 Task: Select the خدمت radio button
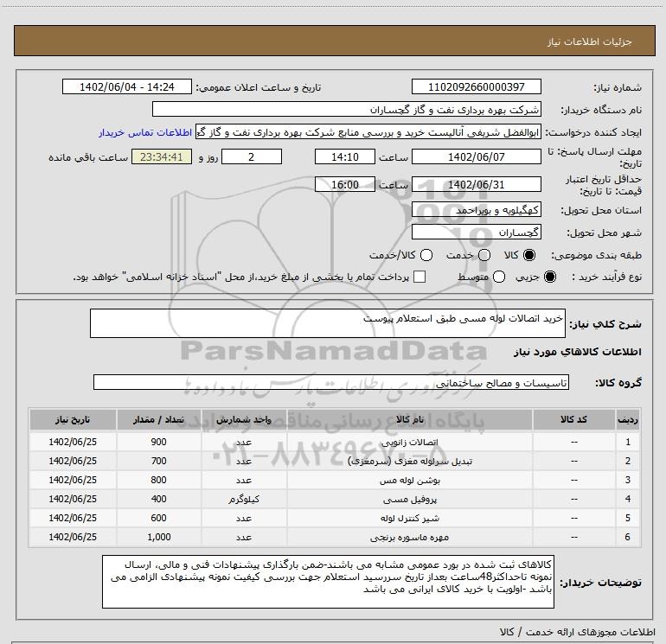point(484,255)
